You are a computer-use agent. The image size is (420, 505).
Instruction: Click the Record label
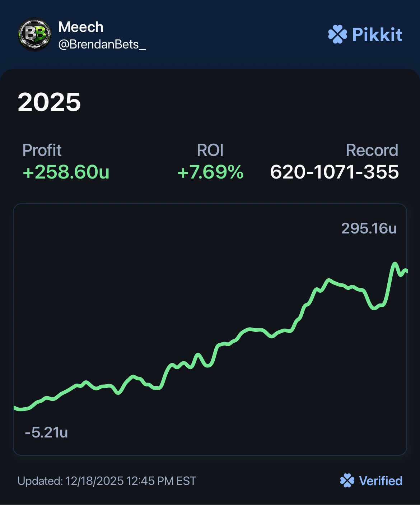372,150
